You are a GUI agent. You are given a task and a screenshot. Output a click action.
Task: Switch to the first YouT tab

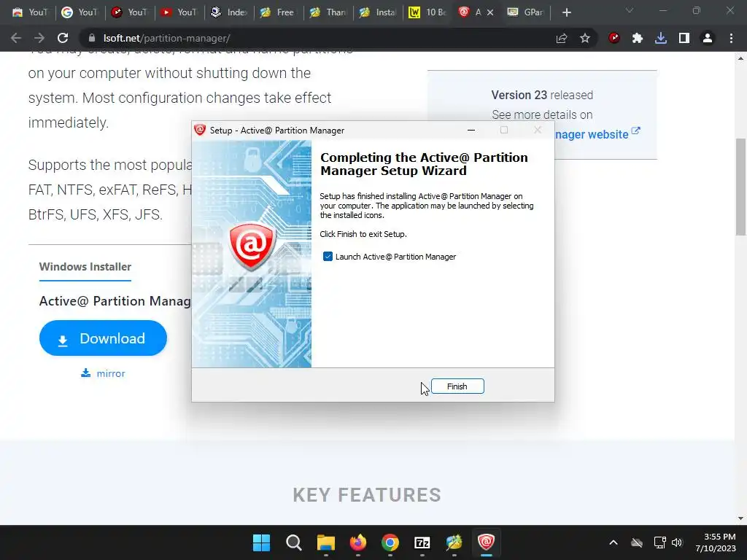click(x=30, y=12)
